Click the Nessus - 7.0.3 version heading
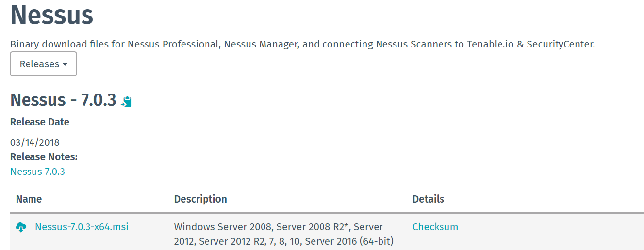The height and width of the screenshot is (250, 644). [63, 100]
